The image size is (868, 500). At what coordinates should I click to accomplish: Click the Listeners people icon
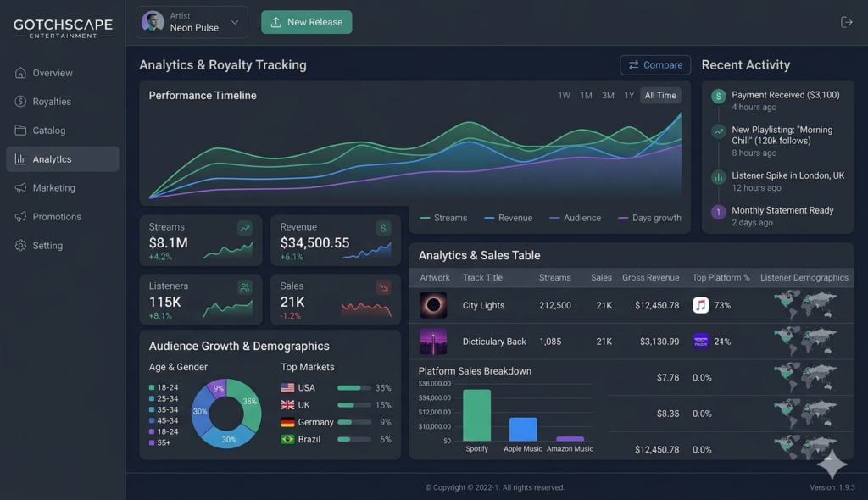point(245,286)
